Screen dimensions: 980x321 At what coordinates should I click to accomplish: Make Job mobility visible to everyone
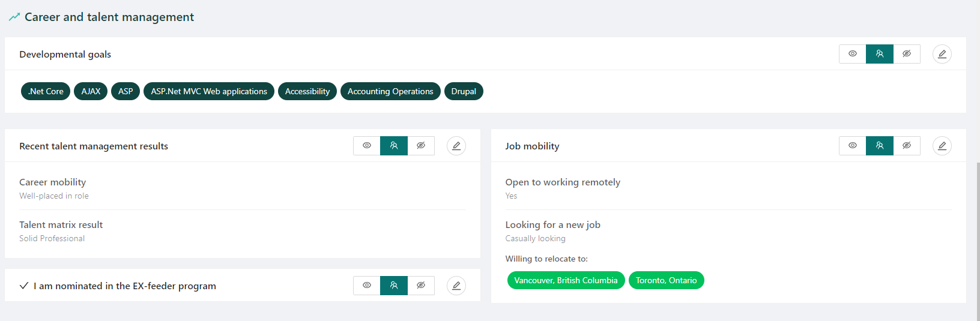pyautogui.click(x=852, y=146)
